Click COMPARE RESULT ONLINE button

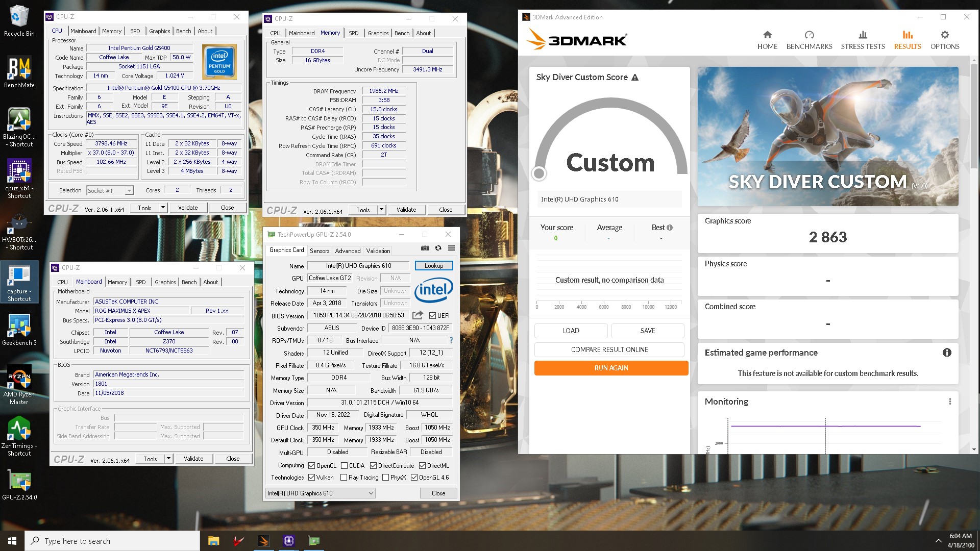click(x=609, y=349)
